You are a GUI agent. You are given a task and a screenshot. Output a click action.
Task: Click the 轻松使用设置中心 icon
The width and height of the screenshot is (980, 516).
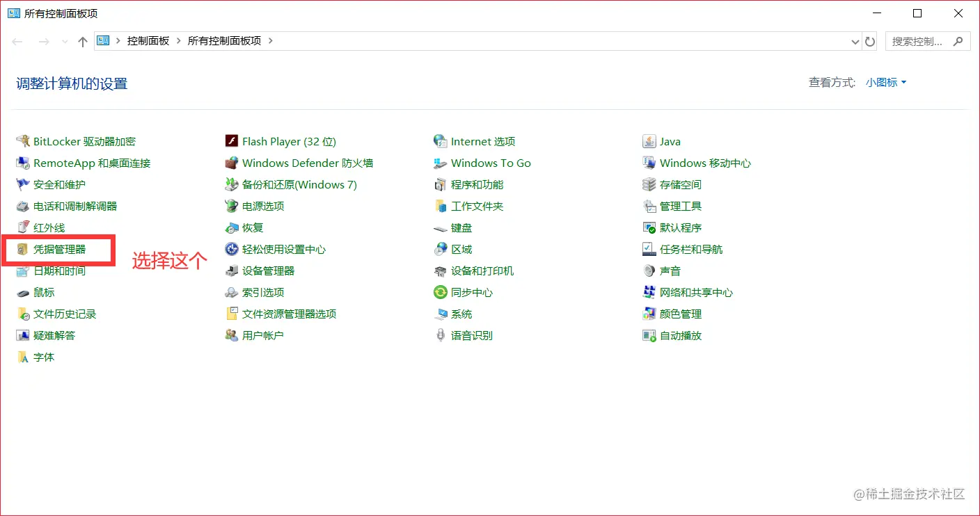click(232, 249)
